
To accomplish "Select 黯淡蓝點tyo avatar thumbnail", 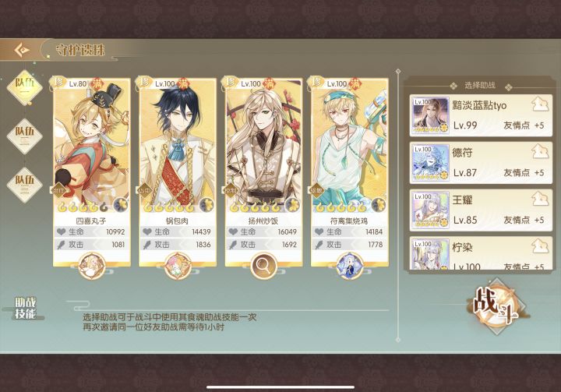I will point(430,115).
